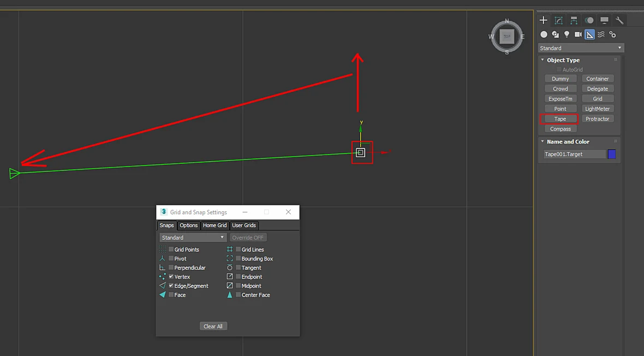Select the Shapes category icon
Viewport: 644px width, 356px height.
click(x=555, y=34)
